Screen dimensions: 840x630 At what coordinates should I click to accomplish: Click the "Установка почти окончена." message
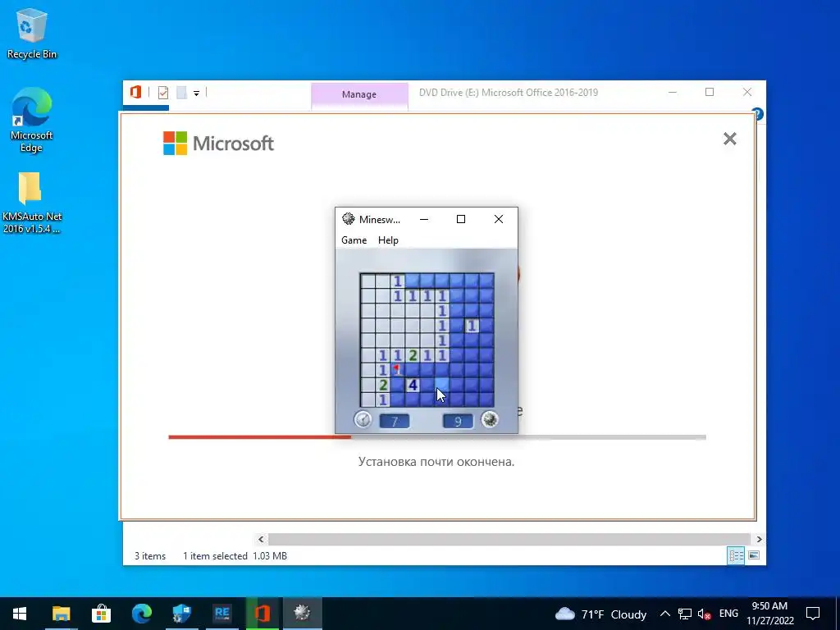[436, 462]
